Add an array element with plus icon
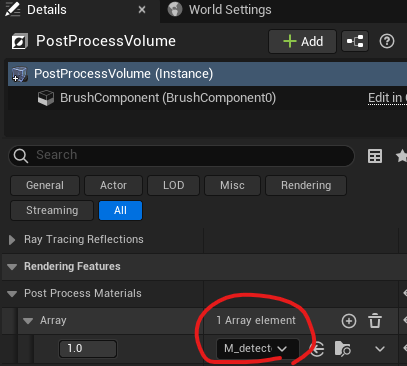Screen dimensions: 407x366 click(x=349, y=321)
